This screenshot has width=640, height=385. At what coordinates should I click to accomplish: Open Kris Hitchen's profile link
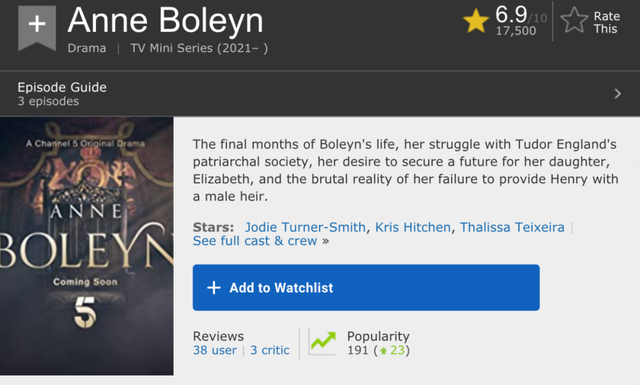pyautogui.click(x=413, y=227)
